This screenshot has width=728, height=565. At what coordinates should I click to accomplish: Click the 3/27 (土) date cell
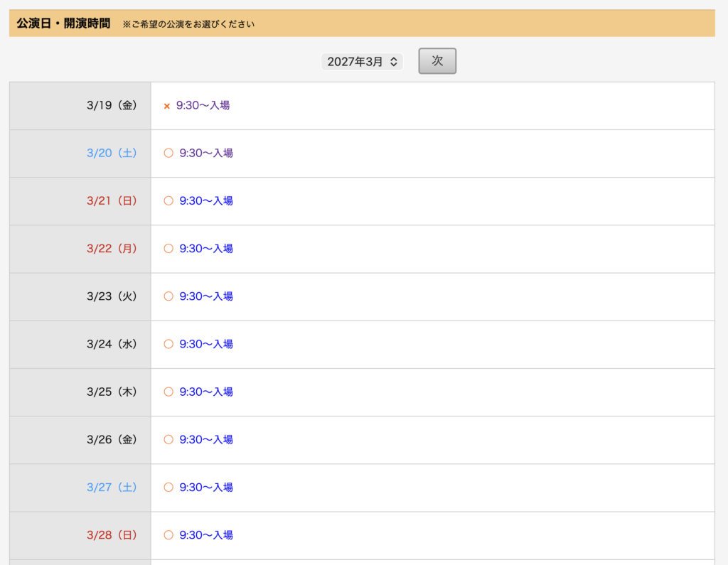pos(80,488)
